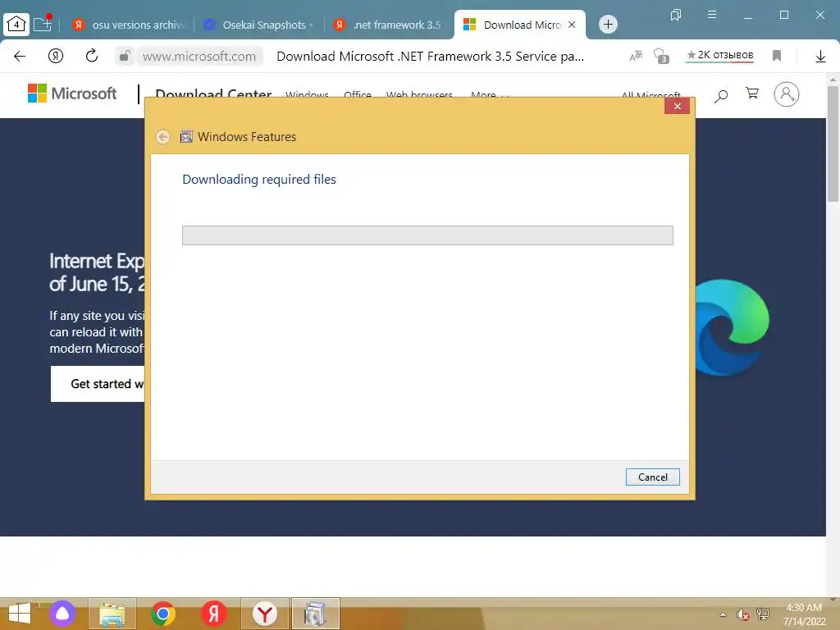The width and height of the screenshot is (840, 630).
Task: Open File Explorer from the taskbar
Action: (112, 614)
